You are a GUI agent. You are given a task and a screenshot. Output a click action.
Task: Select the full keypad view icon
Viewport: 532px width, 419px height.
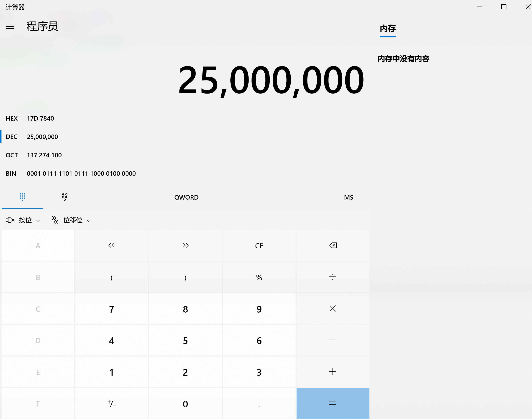[22, 197]
